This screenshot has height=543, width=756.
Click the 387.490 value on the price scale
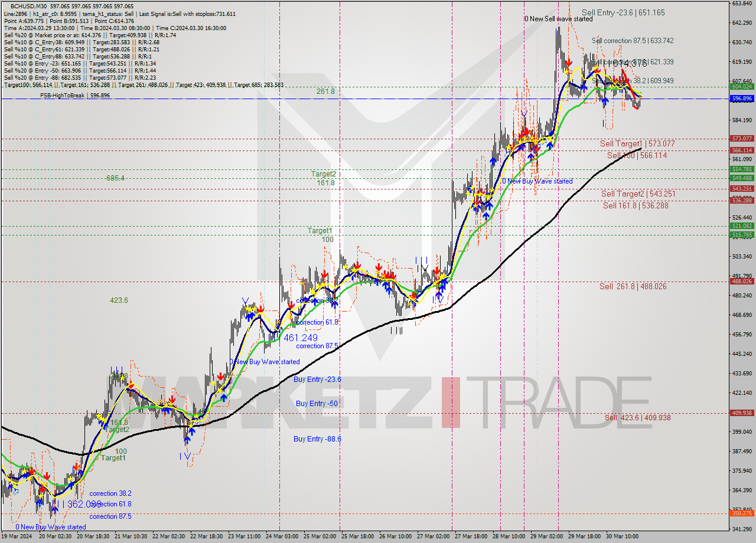tap(742, 452)
